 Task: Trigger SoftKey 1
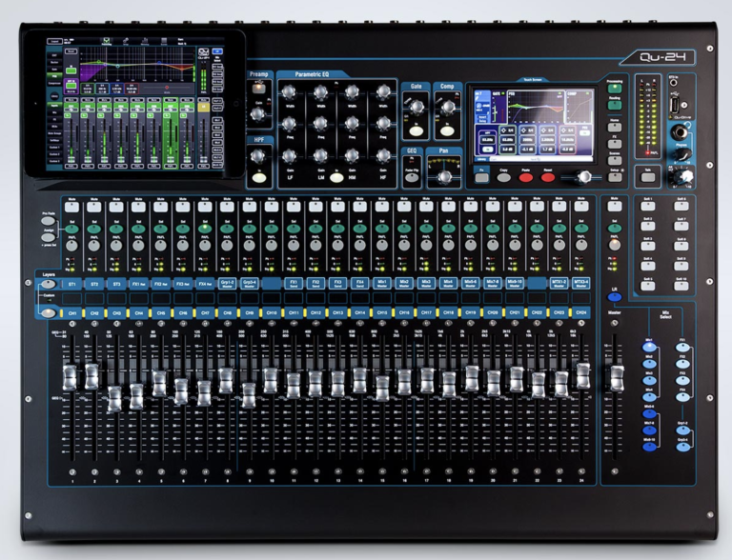647,207
